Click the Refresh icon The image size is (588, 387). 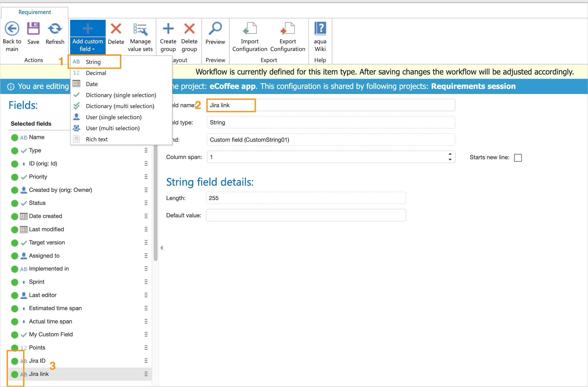coord(55,29)
